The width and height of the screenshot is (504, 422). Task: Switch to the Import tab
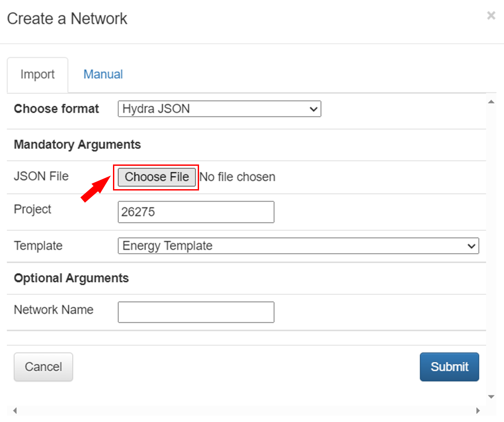[x=38, y=75]
